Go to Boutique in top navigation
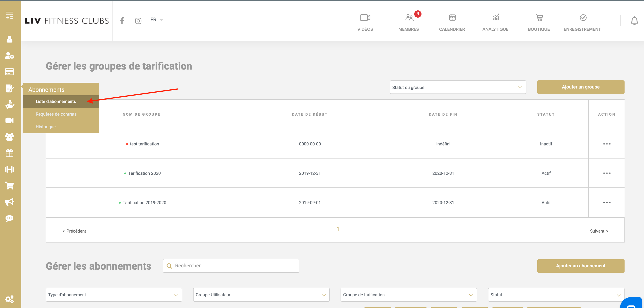Viewport: 644px width, 308px height. (x=539, y=22)
